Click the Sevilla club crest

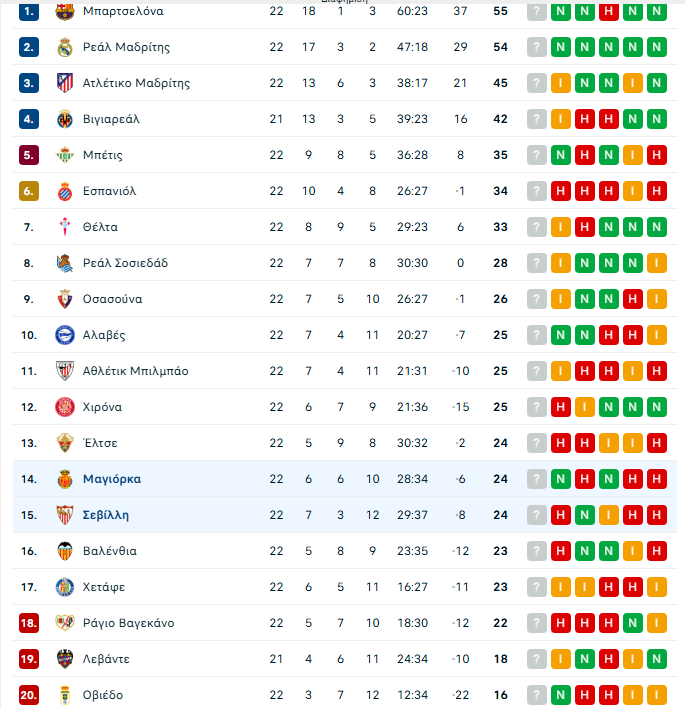click(x=65, y=515)
